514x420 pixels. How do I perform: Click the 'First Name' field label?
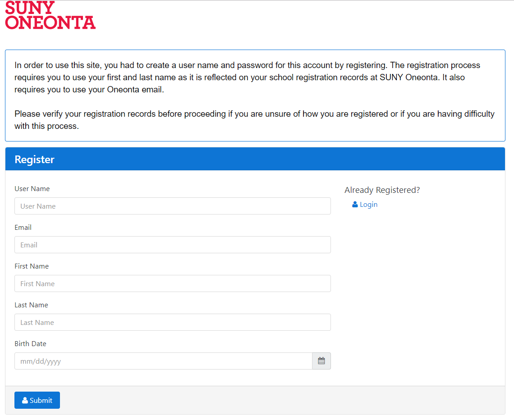tap(32, 266)
